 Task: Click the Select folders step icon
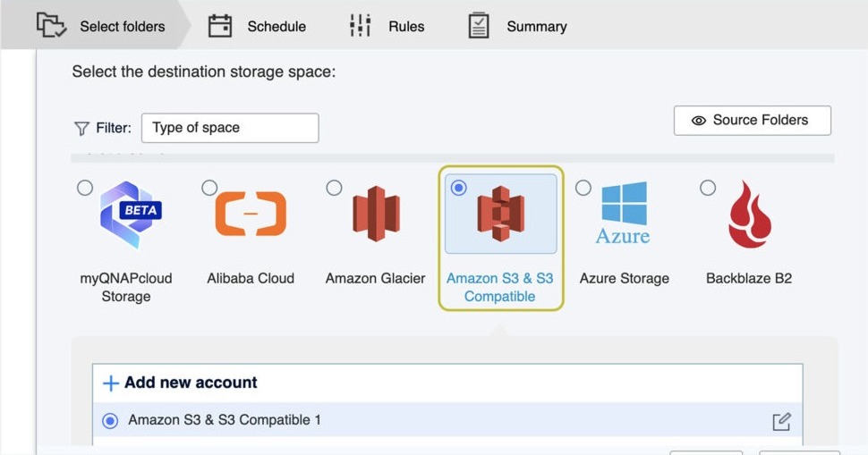point(52,25)
